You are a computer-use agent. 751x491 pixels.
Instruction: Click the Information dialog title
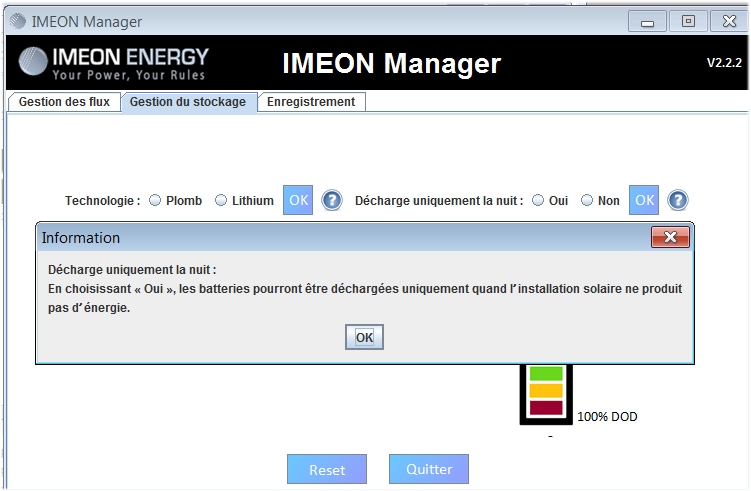point(80,238)
